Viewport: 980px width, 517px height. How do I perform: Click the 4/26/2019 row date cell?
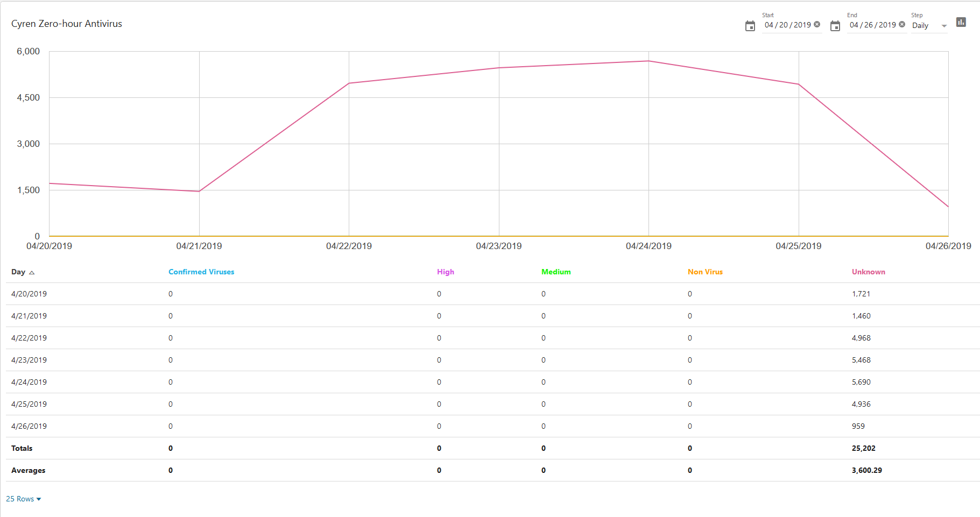pos(29,426)
